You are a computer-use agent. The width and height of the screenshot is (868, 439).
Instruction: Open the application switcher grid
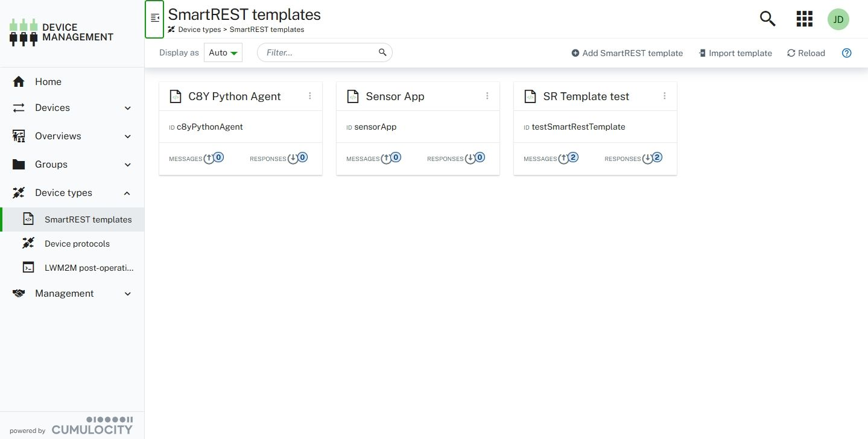(x=803, y=19)
